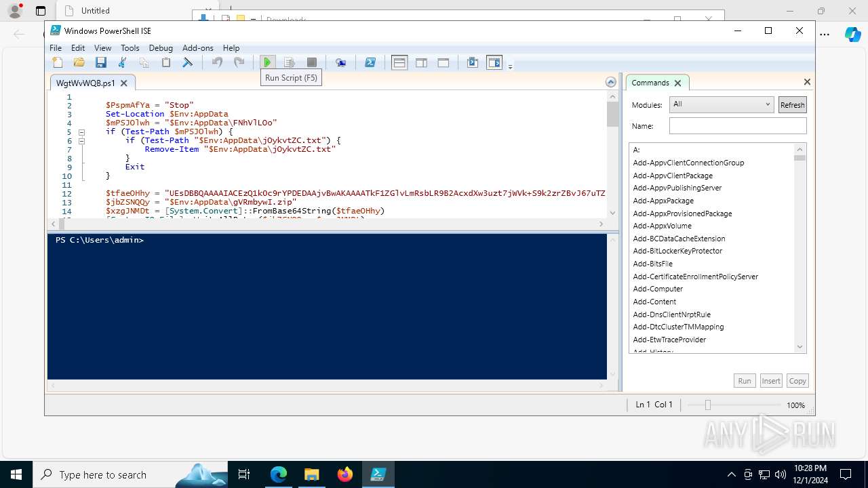Open Microsoft Edge from taskbar

tap(279, 474)
